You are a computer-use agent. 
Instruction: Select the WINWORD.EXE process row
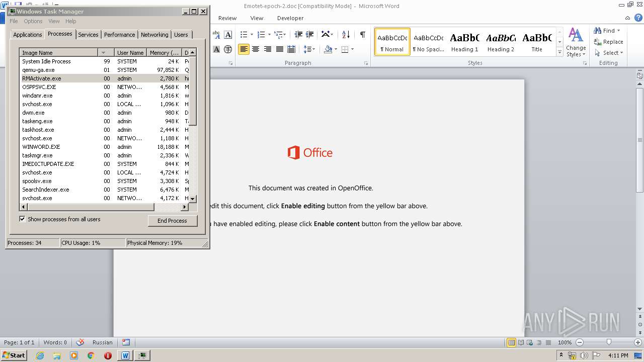(105, 147)
